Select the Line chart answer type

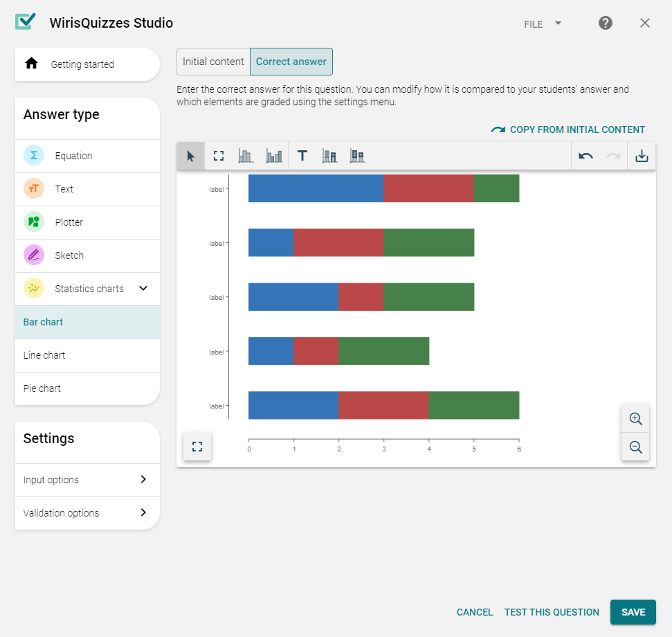(44, 355)
